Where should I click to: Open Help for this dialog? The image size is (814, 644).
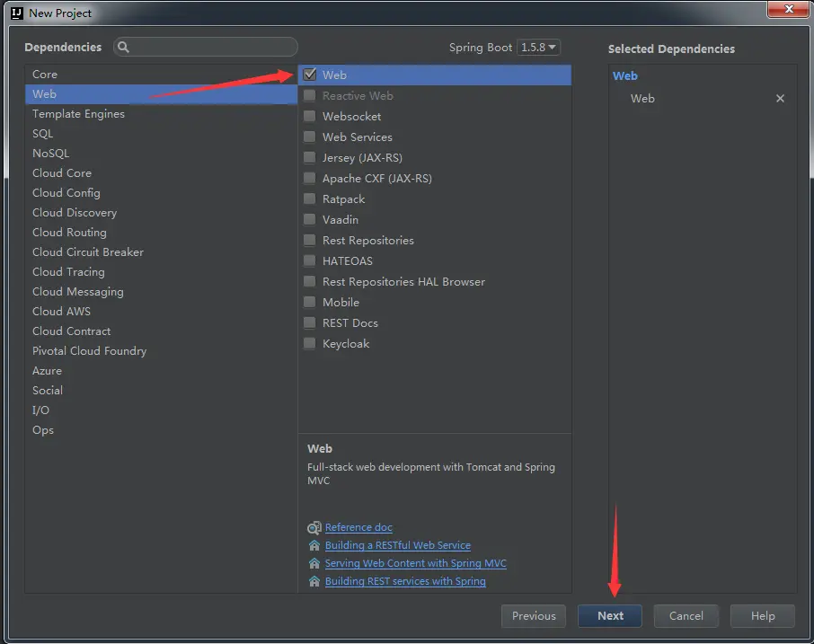click(x=762, y=616)
